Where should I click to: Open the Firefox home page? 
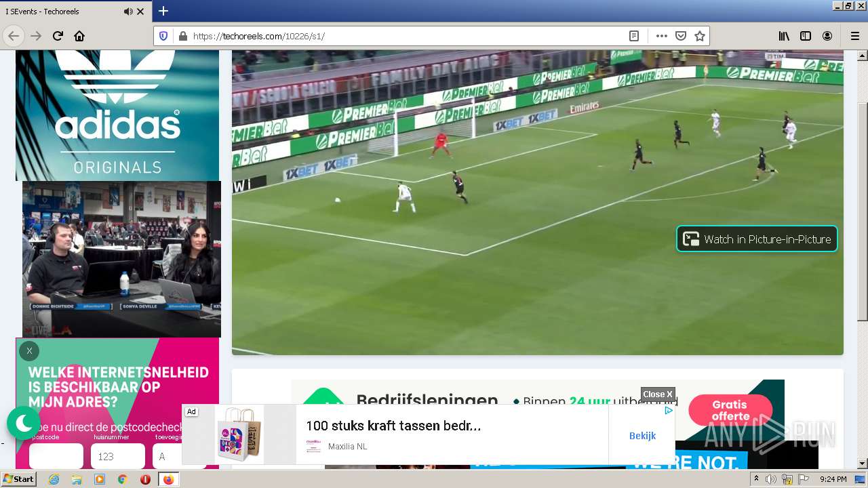coord(79,36)
